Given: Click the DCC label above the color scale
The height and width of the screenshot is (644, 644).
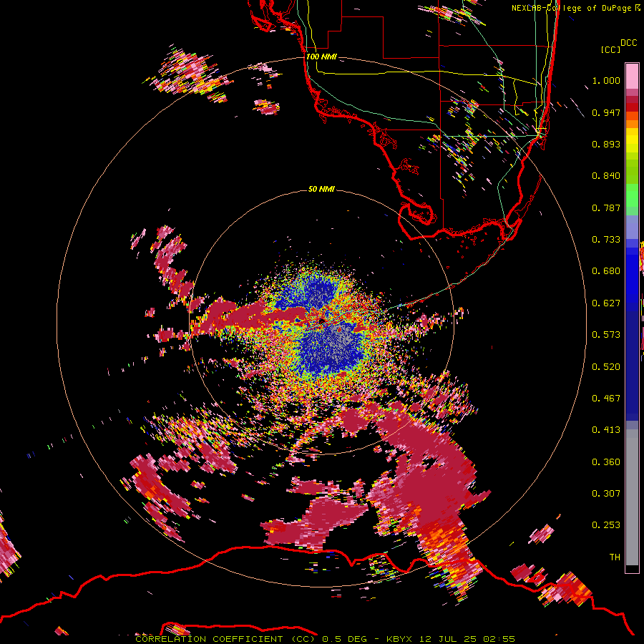Looking at the screenshot, I should (x=628, y=43).
